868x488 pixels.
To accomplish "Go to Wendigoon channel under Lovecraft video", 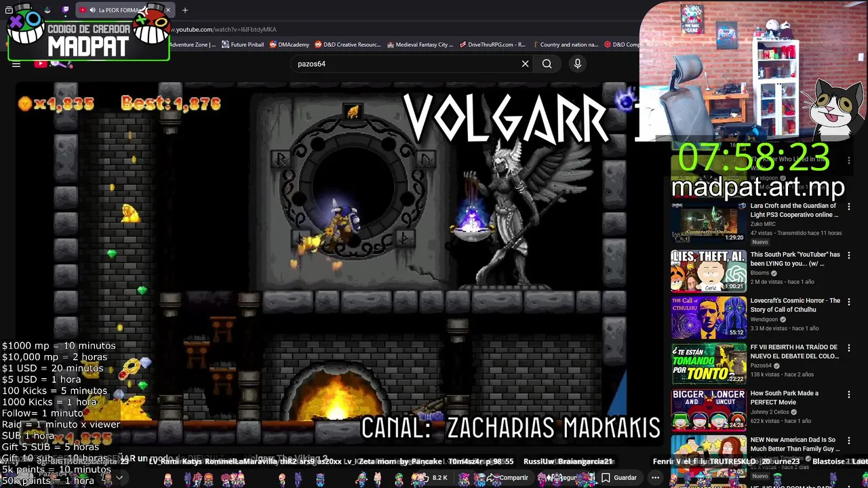I will pyautogui.click(x=766, y=319).
